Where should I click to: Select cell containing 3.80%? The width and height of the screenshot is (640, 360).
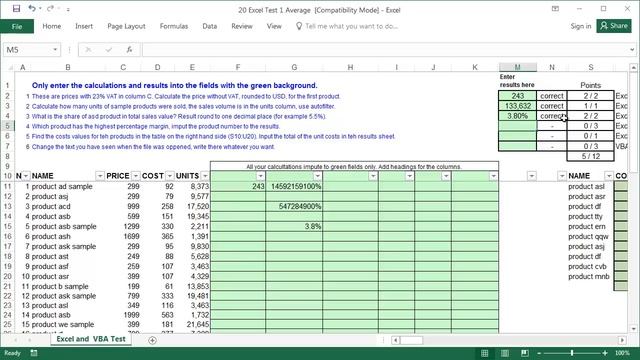pos(517,116)
